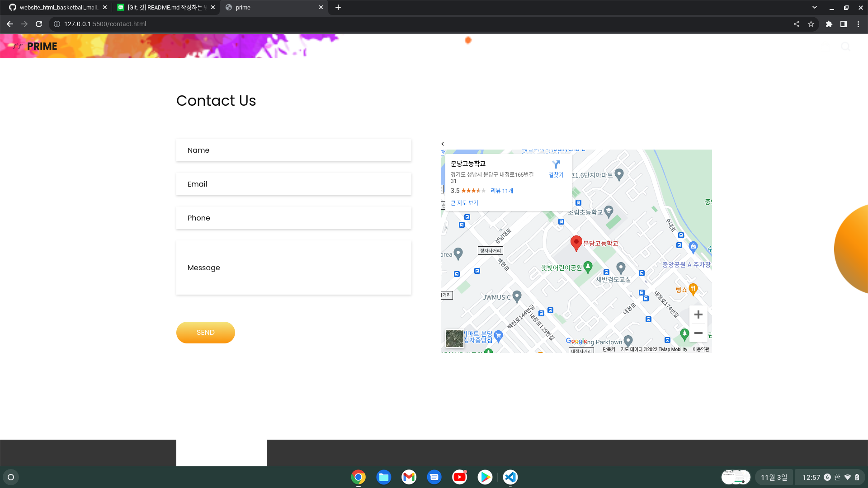Reload the page using the refresh icon

pos(39,24)
